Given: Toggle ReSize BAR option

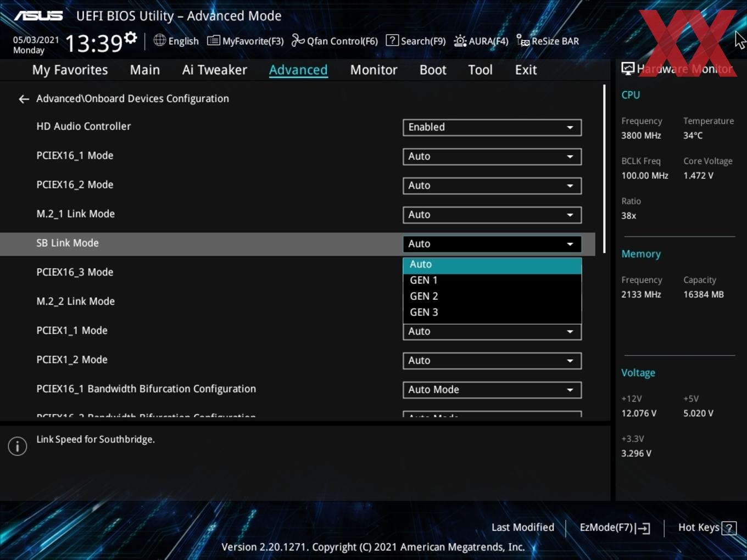Looking at the screenshot, I should [548, 41].
